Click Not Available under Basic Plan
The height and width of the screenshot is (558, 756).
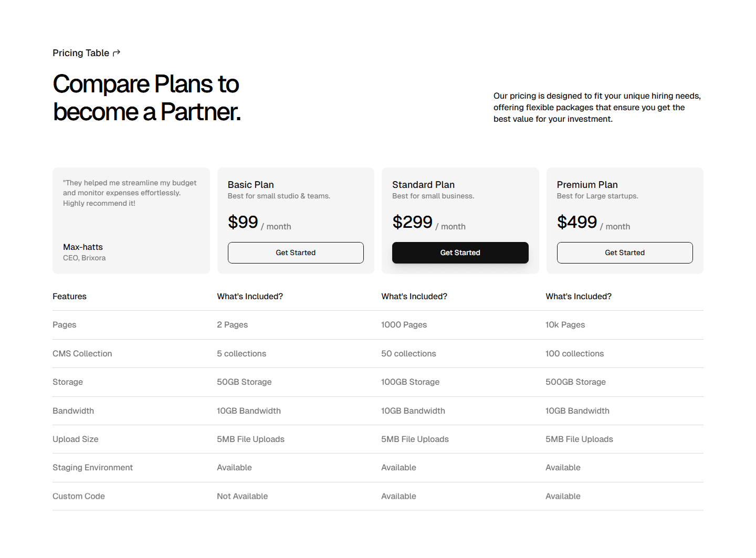pos(242,496)
